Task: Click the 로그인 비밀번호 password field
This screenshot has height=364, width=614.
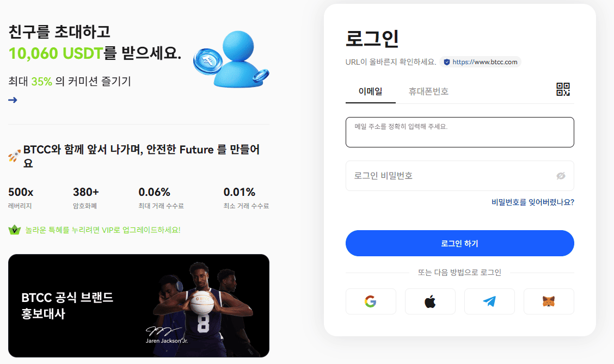Action: coord(459,175)
